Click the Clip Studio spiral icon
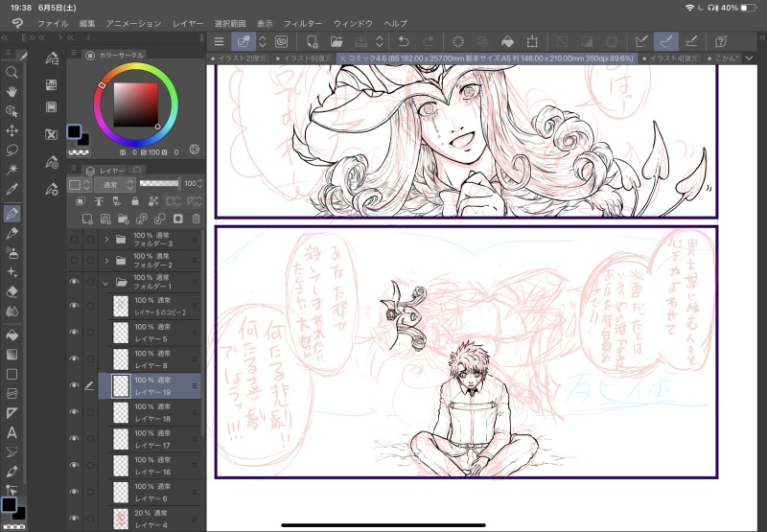The image size is (767, 532). (x=281, y=41)
